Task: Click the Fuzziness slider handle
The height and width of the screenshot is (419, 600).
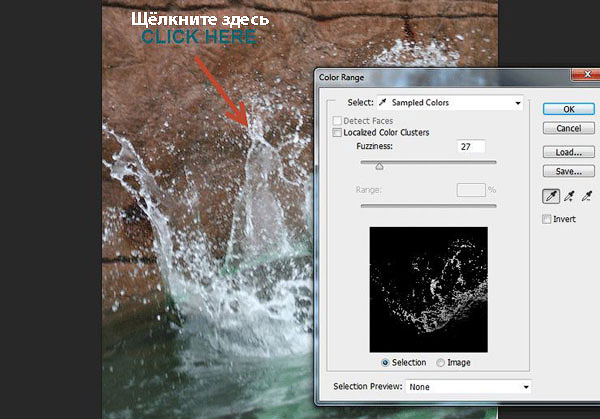Action: tap(379, 166)
